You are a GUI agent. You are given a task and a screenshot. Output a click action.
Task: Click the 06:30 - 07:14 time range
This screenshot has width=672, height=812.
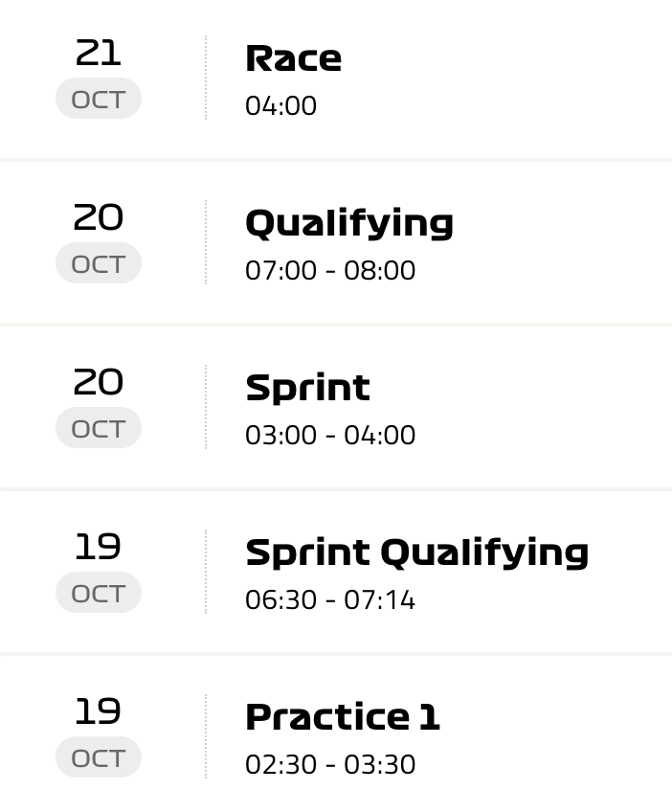(330, 599)
